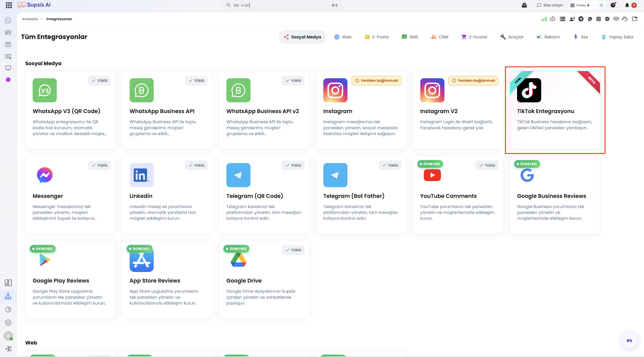Open the mail envelope icon in header

tap(524, 5)
